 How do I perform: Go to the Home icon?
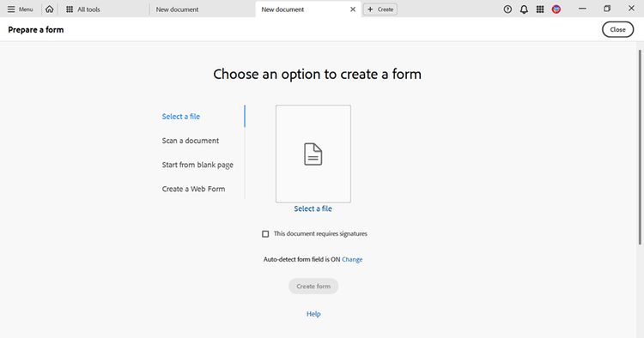49,9
